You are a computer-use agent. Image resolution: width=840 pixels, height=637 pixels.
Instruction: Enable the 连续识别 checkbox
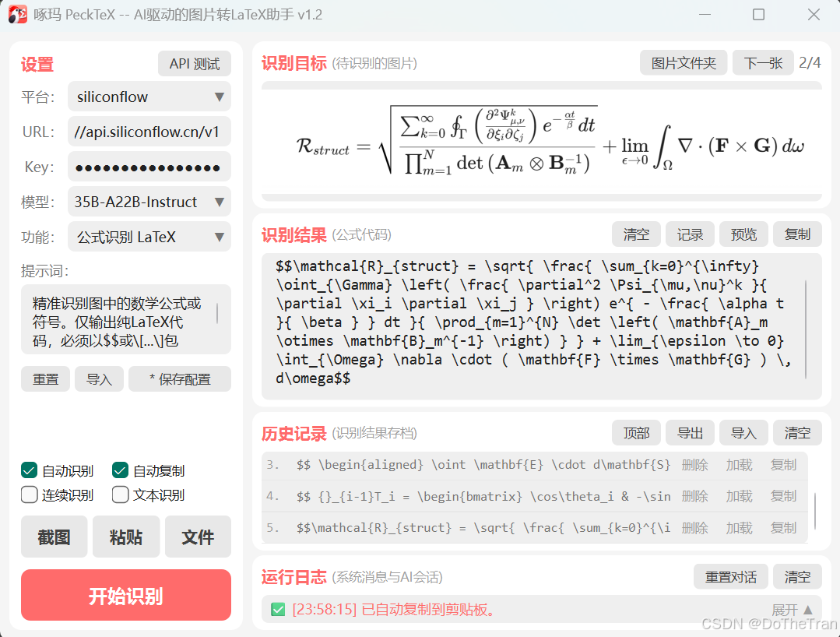tap(29, 494)
